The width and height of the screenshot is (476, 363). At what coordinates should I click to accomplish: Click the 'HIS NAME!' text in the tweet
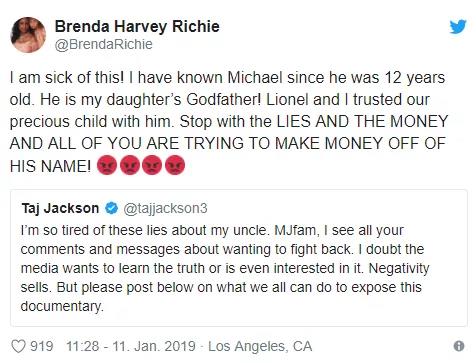(x=50, y=166)
